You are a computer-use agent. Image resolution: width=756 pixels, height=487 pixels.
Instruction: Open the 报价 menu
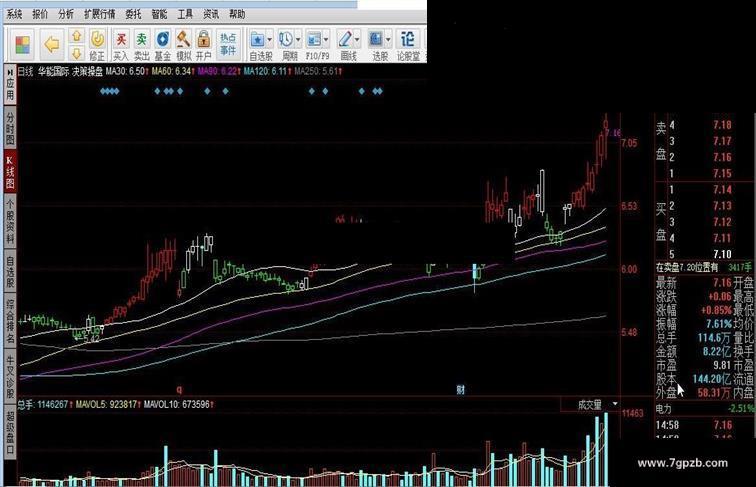[40, 15]
